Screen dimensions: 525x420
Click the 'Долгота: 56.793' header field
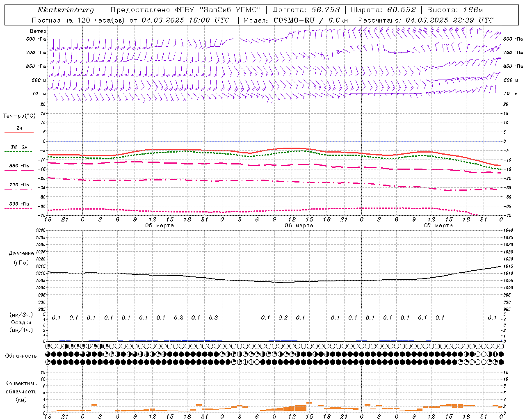pyautogui.click(x=306, y=10)
